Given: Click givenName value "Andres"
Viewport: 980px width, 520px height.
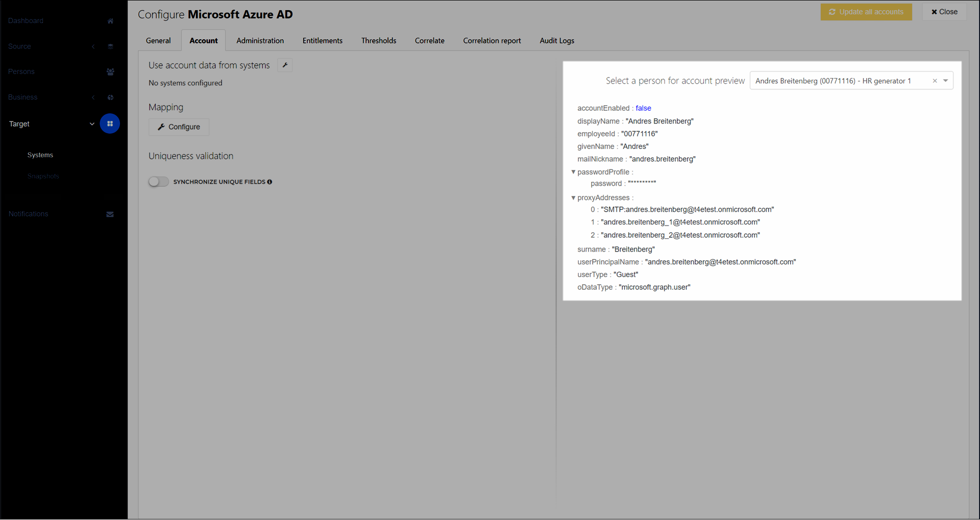Looking at the screenshot, I should 634,146.
